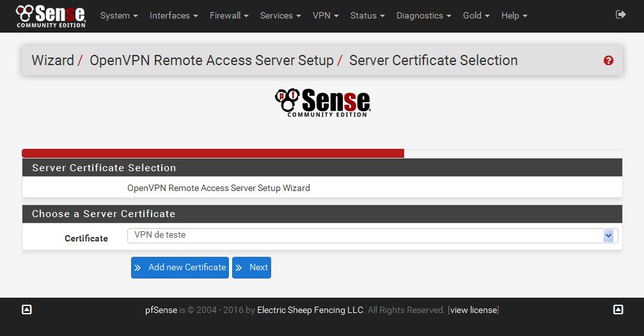Open the Interfaces menu
The image size is (644, 336).
(x=173, y=15)
